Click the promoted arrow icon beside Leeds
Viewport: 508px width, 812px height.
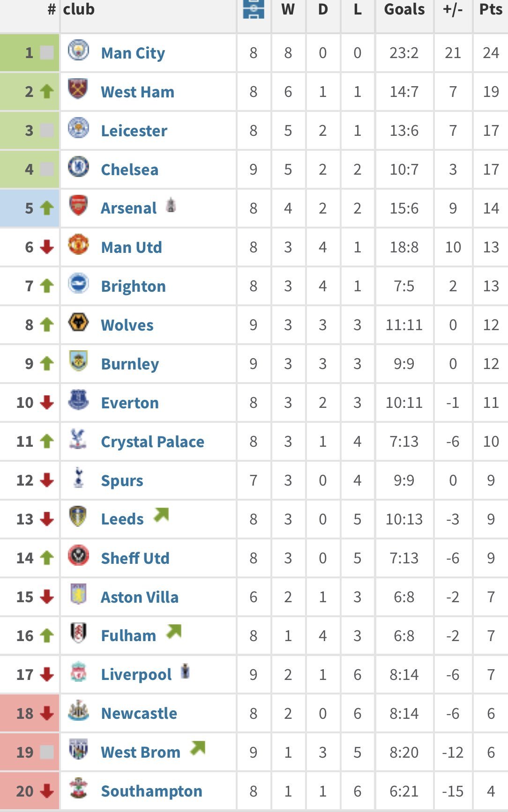(161, 515)
